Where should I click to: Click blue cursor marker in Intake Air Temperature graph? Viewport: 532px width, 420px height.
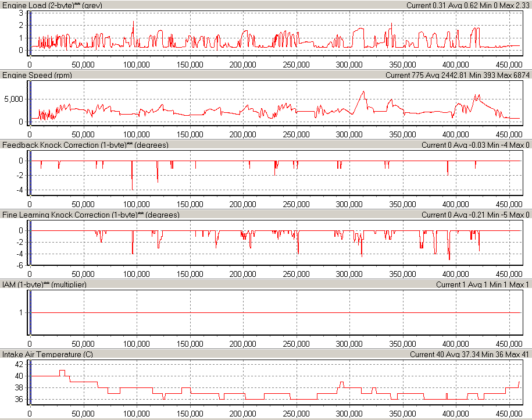click(29, 381)
